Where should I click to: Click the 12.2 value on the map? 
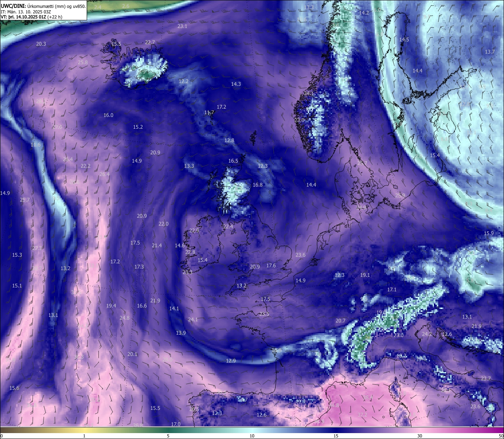pyautogui.click(x=183, y=81)
